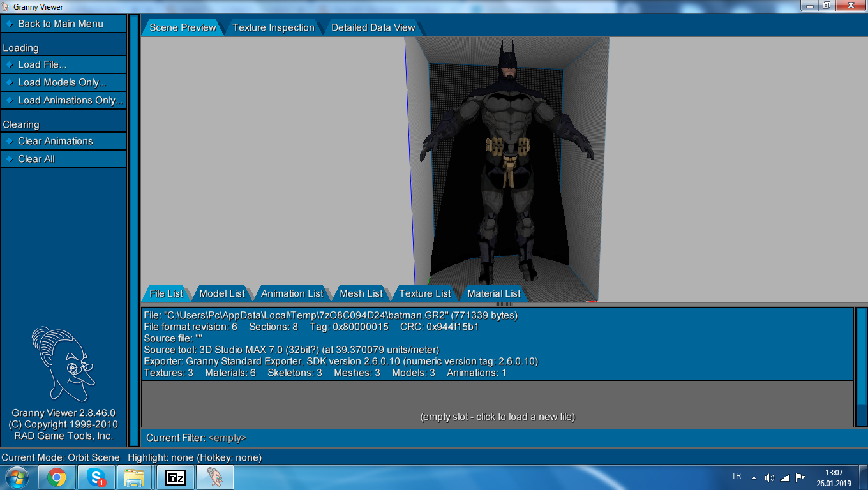
Task: Open Skype from the taskbar
Action: pyautogui.click(x=97, y=477)
